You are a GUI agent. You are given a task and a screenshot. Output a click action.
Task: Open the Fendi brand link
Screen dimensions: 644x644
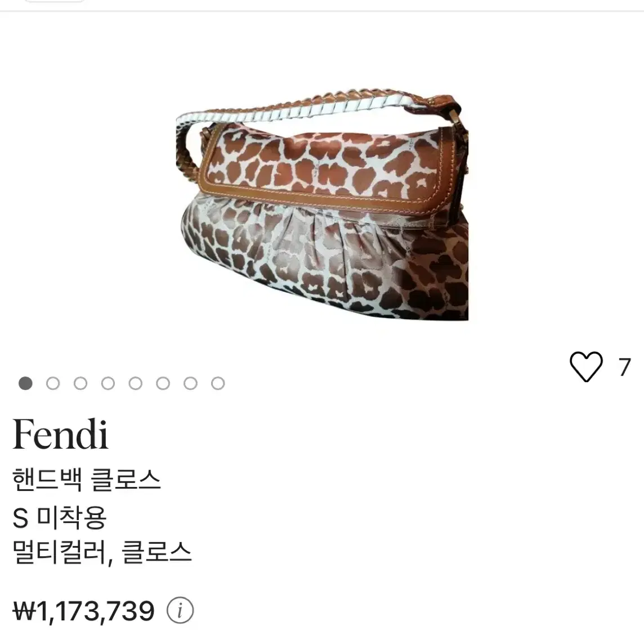[60, 434]
